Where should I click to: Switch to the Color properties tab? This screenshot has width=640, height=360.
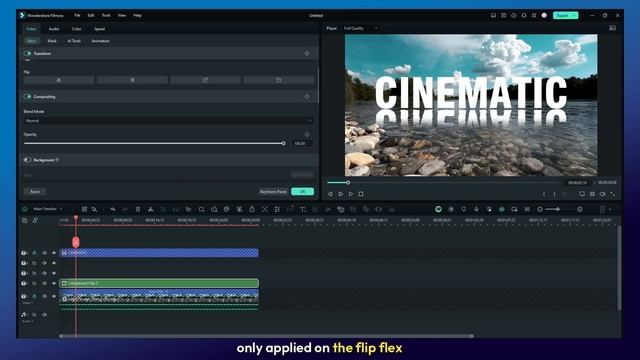(76, 29)
